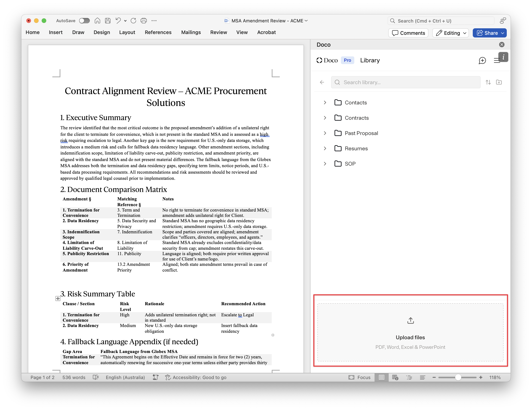
Task: Click the Save icon in title bar
Action: tap(108, 21)
